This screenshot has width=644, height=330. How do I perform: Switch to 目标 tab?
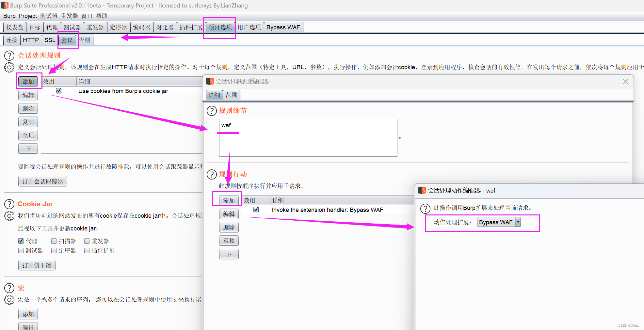tap(35, 27)
